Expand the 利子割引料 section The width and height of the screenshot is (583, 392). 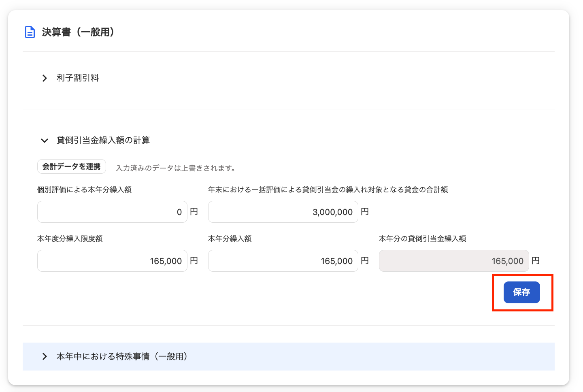45,78
